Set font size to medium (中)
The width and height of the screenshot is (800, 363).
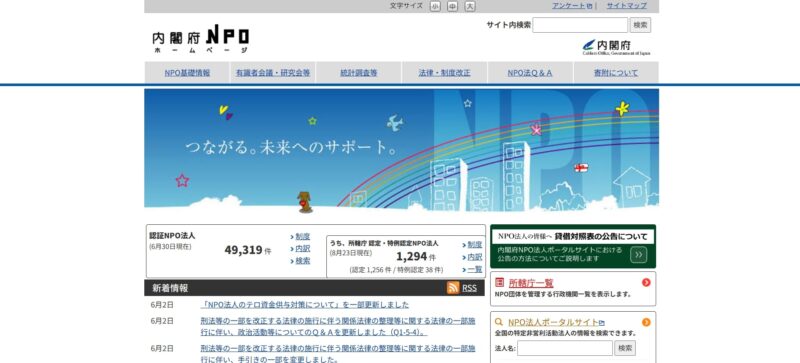[453, 6]
